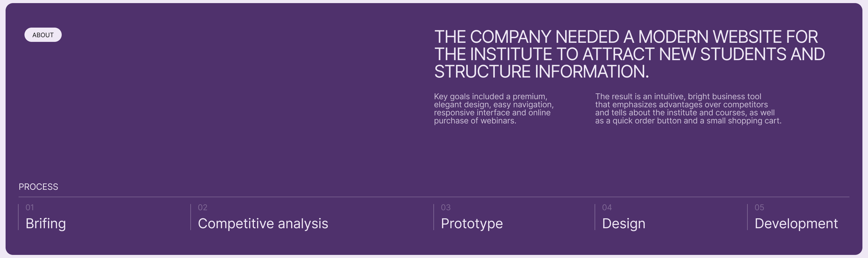
Task: Choose the Design process step
Action: (x=623, y=224)
